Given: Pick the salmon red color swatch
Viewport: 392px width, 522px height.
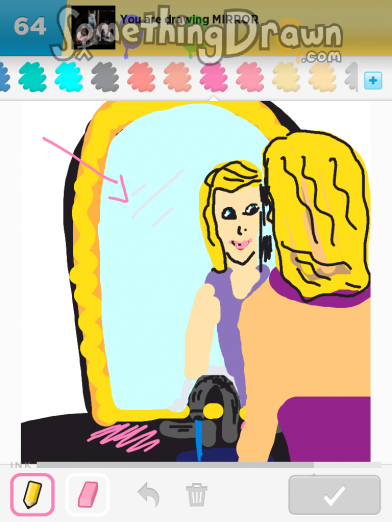Looking at the screenshot, I should [x=141, y=77].
